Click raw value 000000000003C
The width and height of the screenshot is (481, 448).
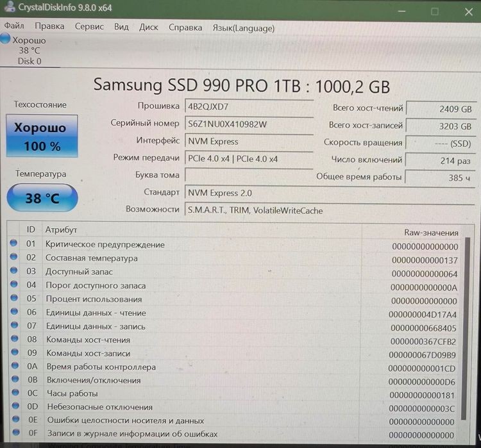pos(421,409)
